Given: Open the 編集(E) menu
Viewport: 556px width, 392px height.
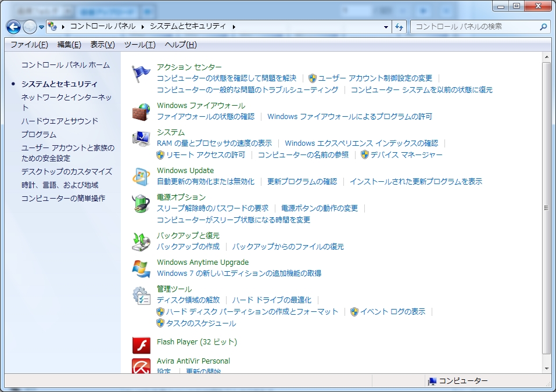Looking at the screenshot, I should coord(69,45).
